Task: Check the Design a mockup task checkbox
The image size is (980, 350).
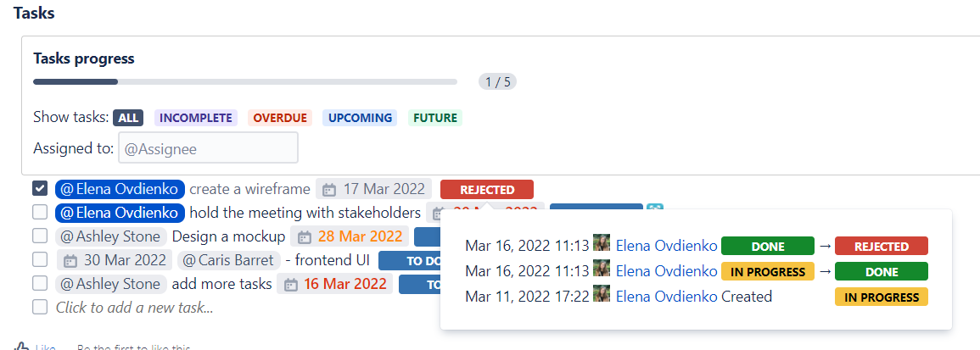Action: pyautogui.click(x=40, y=236)
